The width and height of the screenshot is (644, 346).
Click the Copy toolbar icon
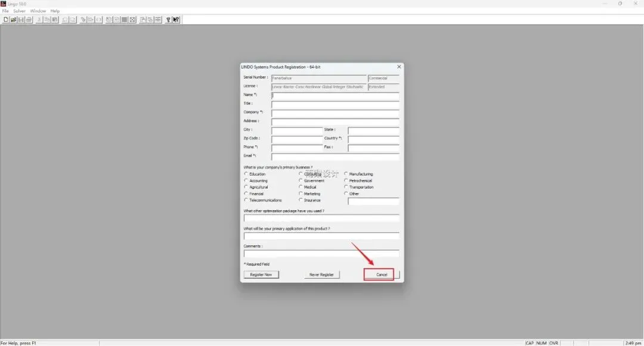tap(47, 20)
